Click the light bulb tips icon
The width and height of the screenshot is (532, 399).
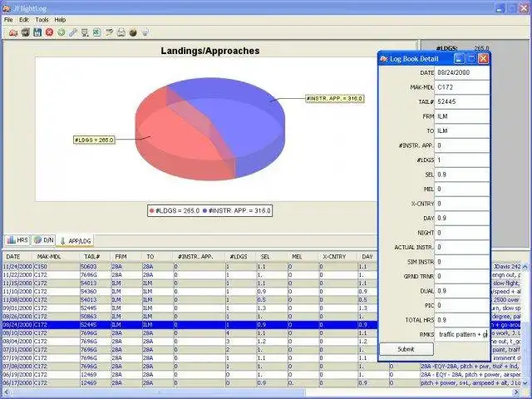pos(145,32)
